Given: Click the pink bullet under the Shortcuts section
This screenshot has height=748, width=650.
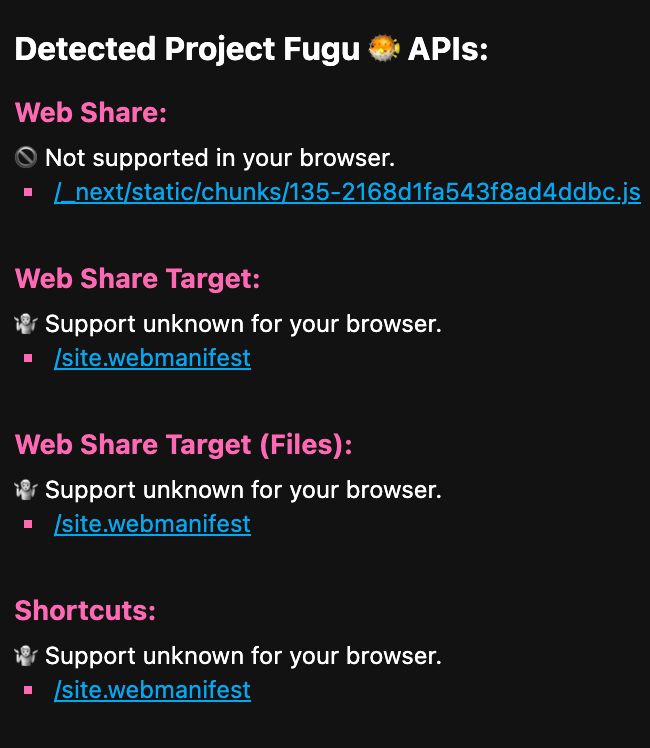Looking at the screenshot, I should click(28, 690).
